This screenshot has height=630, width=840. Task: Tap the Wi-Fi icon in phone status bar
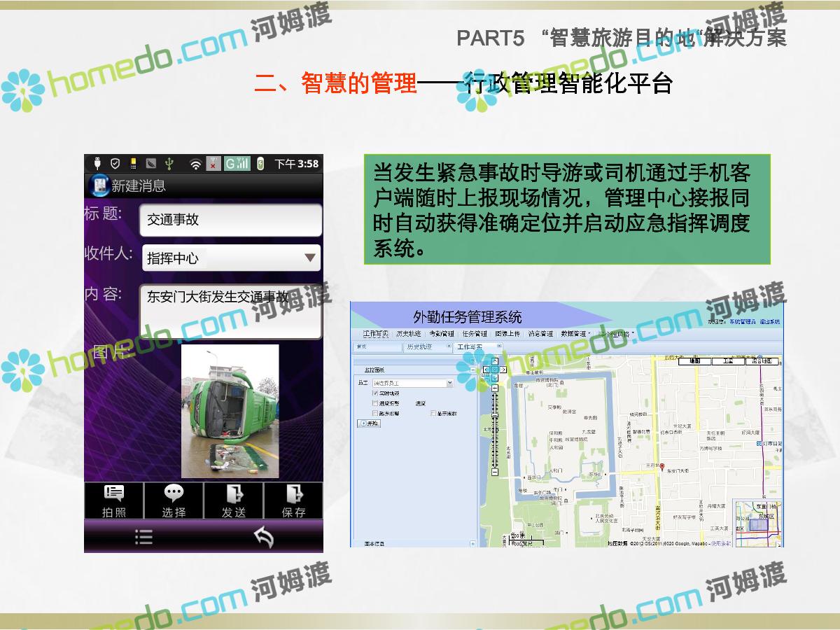pos(195,164)
